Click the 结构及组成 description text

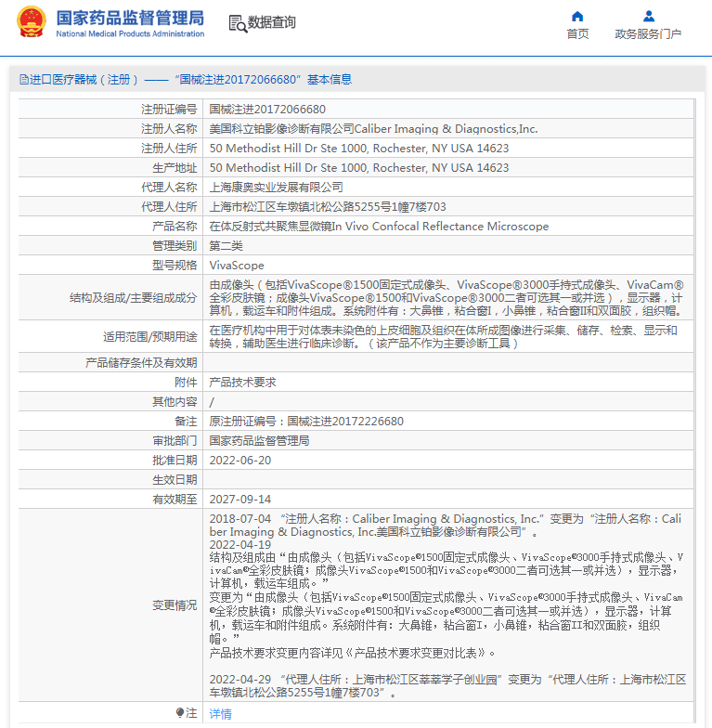447,297
